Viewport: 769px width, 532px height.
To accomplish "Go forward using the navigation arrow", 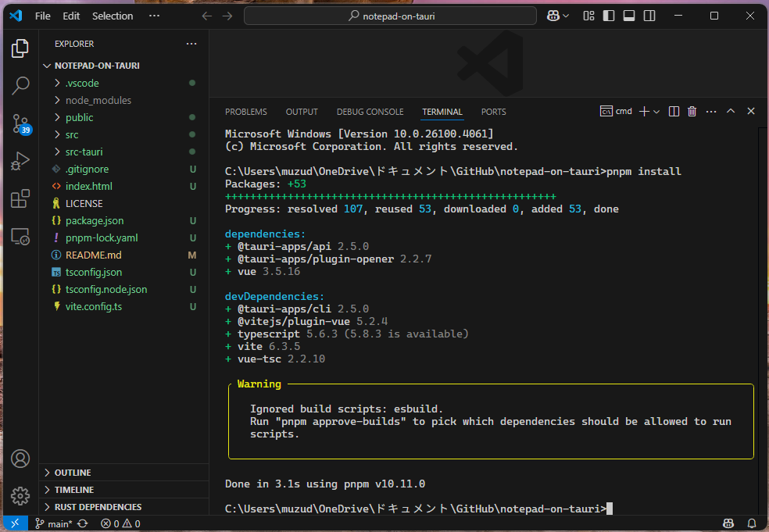I will pos(227,16).
